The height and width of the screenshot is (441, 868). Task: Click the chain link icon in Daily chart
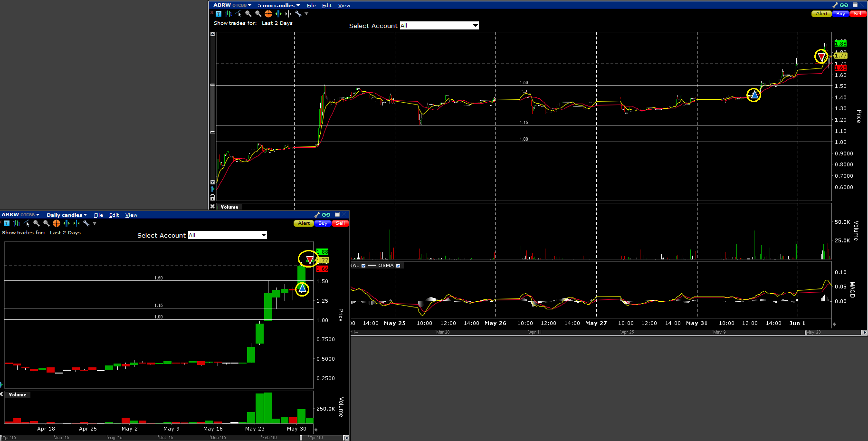click(x=326, y=215)
